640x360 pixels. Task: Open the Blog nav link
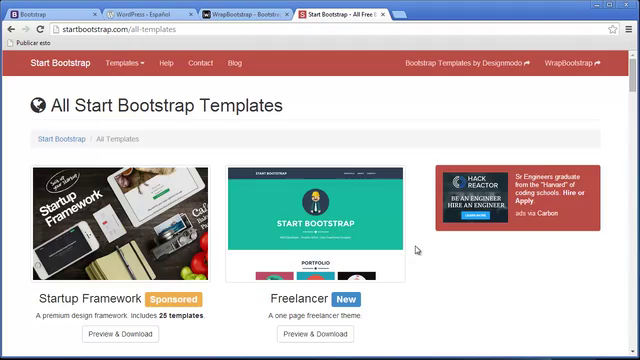235,63
